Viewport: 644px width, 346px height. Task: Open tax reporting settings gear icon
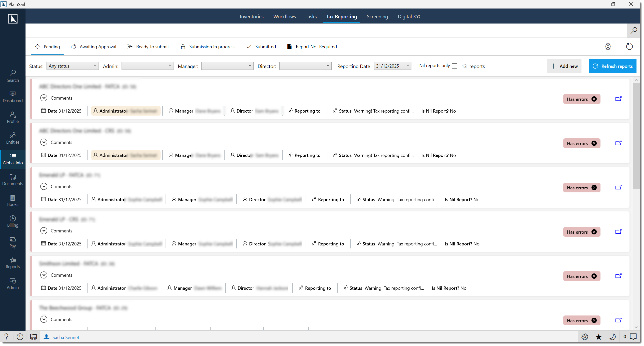tap(608, 47)
